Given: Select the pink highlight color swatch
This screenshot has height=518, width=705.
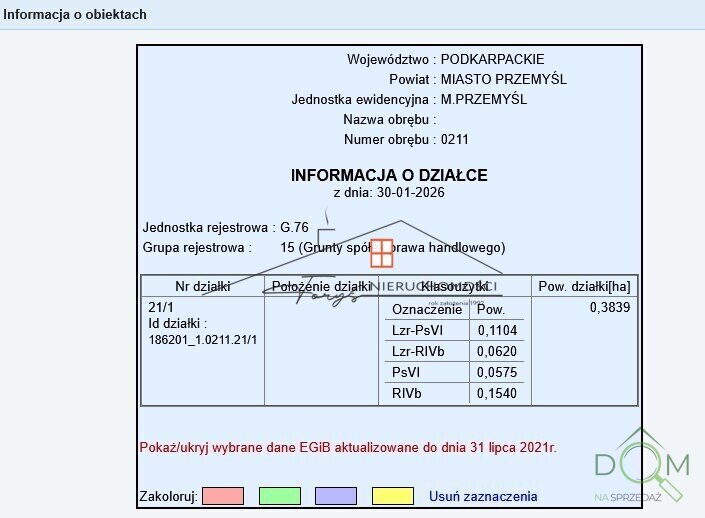Looking at the screenshot, I should point(223,496).
